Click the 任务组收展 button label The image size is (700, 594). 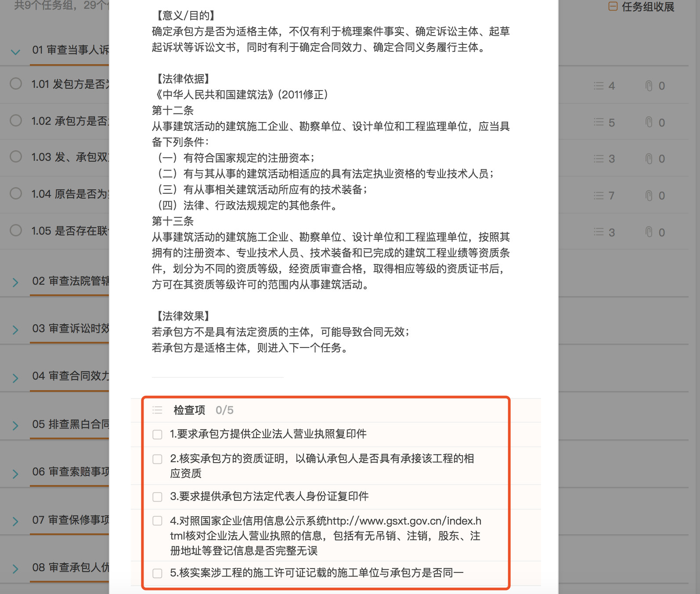(x=648, y=7)
